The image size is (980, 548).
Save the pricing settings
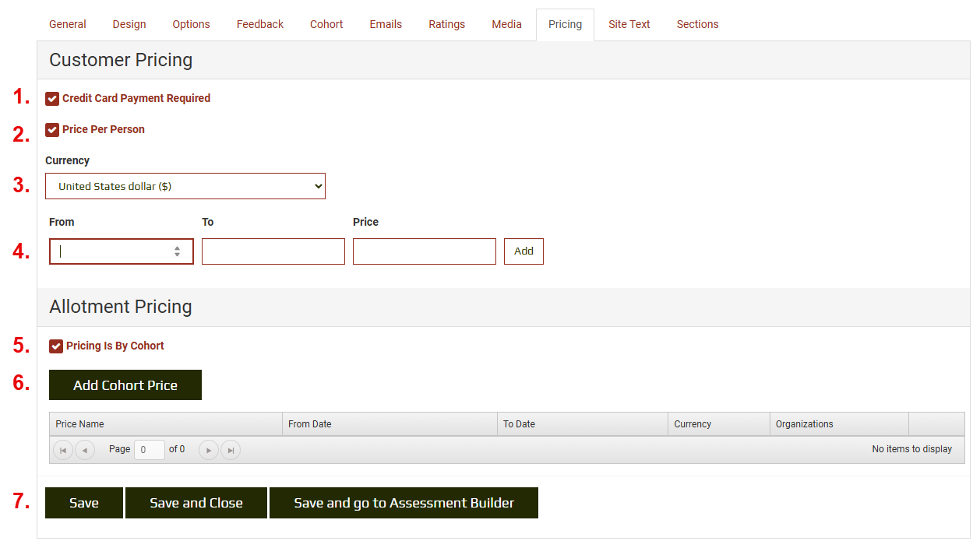(83, 502)
